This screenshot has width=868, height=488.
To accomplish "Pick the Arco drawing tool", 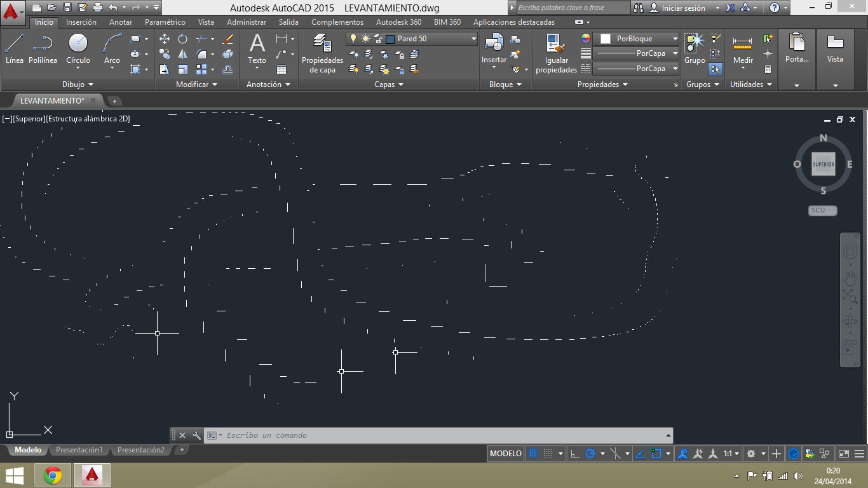I will point(112,49).
